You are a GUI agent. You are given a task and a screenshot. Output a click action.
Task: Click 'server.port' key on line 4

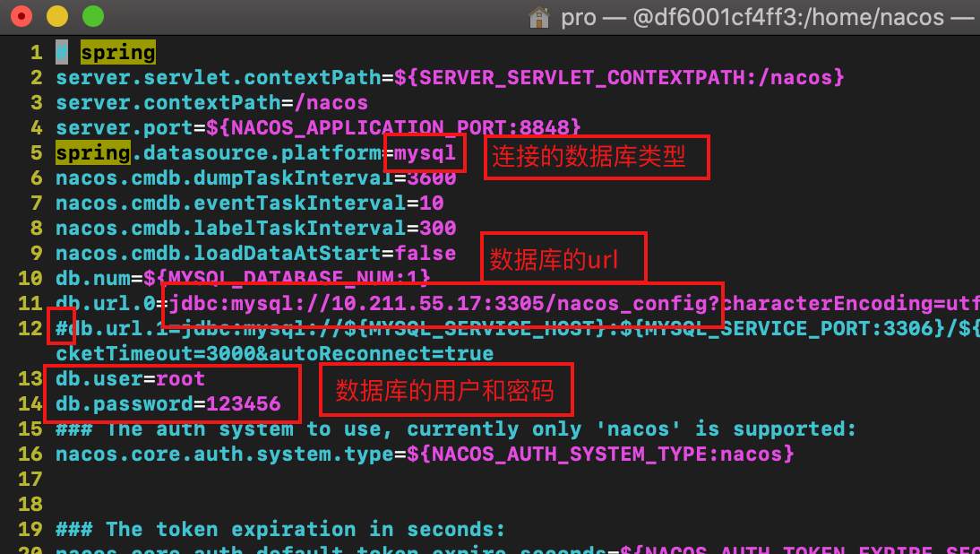coord(125,128)
